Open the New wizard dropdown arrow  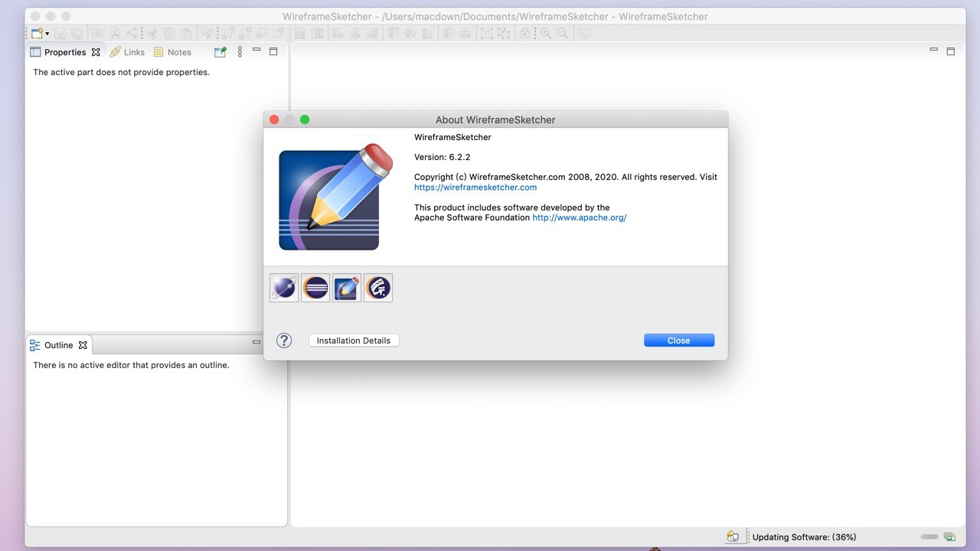coord(47,34)
